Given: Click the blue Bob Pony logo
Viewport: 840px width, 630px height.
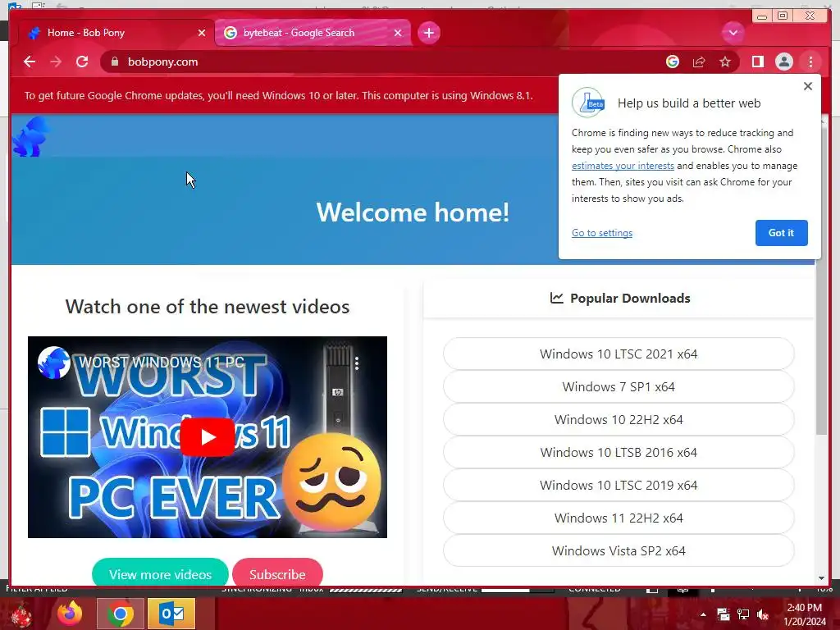Looking at the screenshot, I should click(x=30, y=137).
